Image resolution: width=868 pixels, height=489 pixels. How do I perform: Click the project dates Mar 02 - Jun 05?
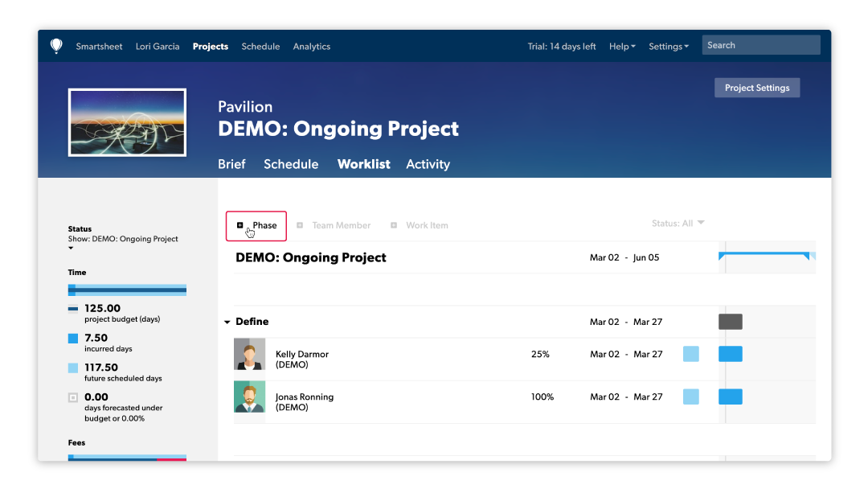[x=624, y=257]
